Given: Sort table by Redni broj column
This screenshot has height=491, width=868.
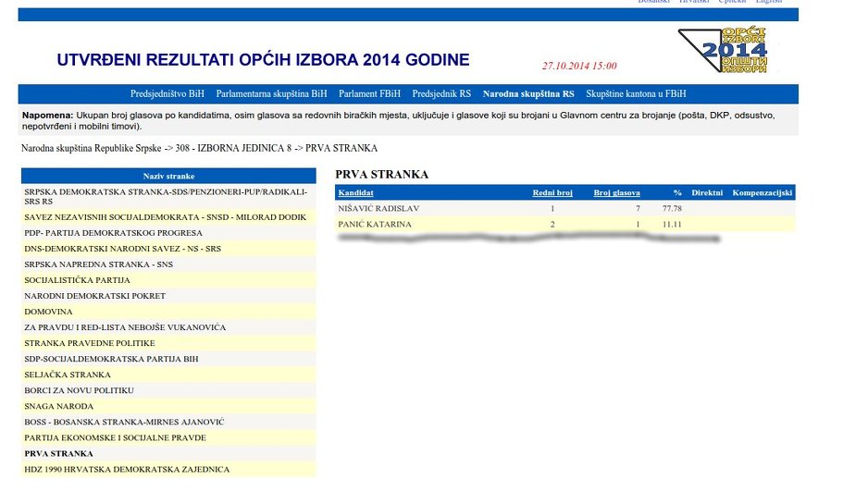Looking at the screenshot, I should 552,193.
